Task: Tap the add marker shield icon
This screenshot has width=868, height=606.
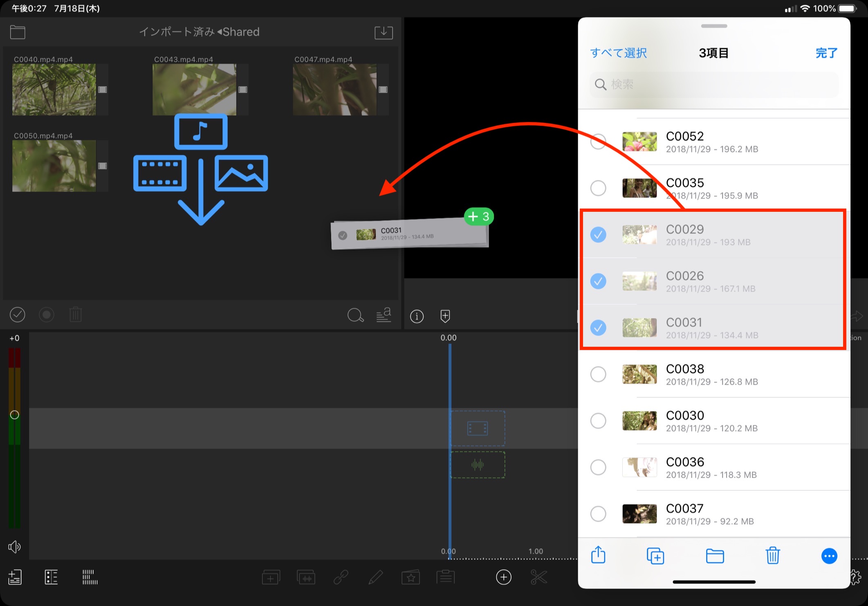Action: pyautogui.click(x=445, y=316)
